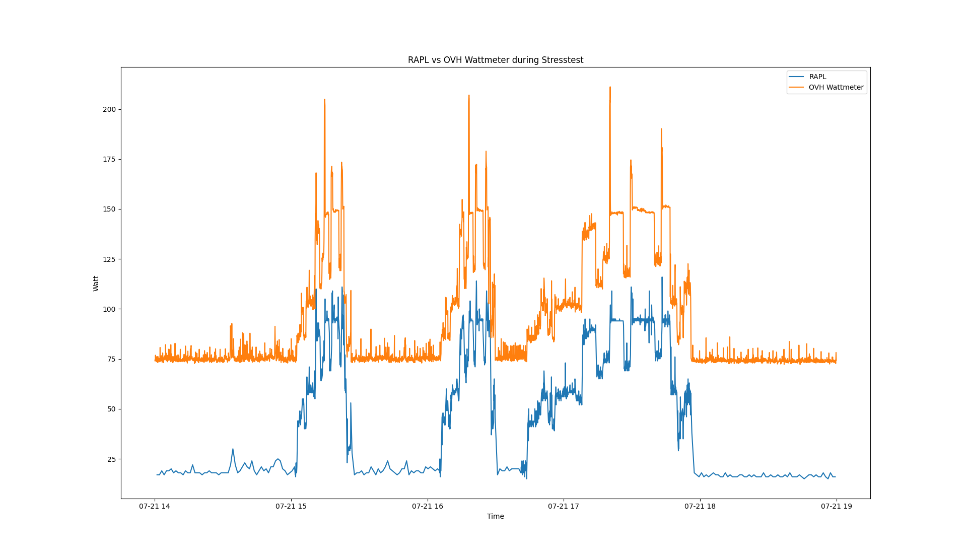
Task: Click the 07-21 16 x-axis tick label
Action: [x=428, y=506]
